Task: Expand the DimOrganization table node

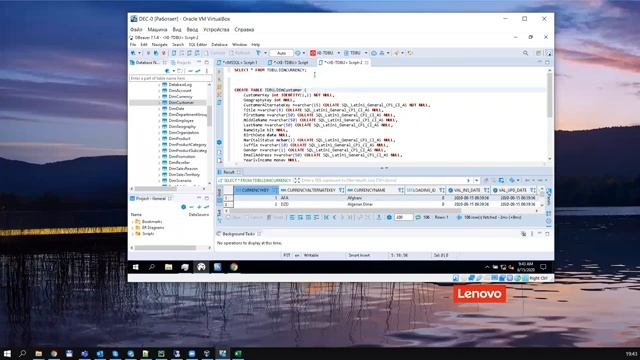Action: 159,133
